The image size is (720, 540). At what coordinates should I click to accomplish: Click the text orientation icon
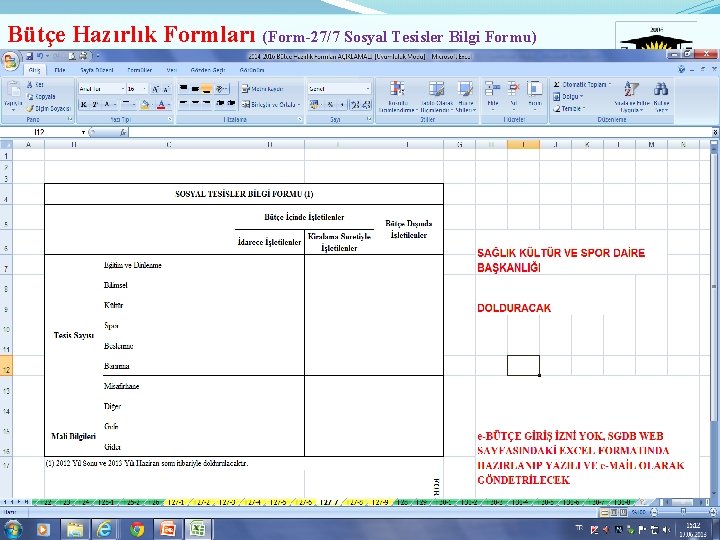pyautogui.click(x=221, y=89)
